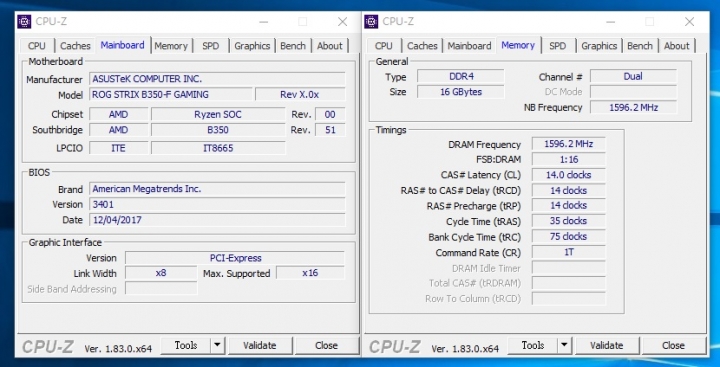Click the memory Type value DDR4
Image resolution: width=720 pixels, height=367 pixels.
point(461,76)
